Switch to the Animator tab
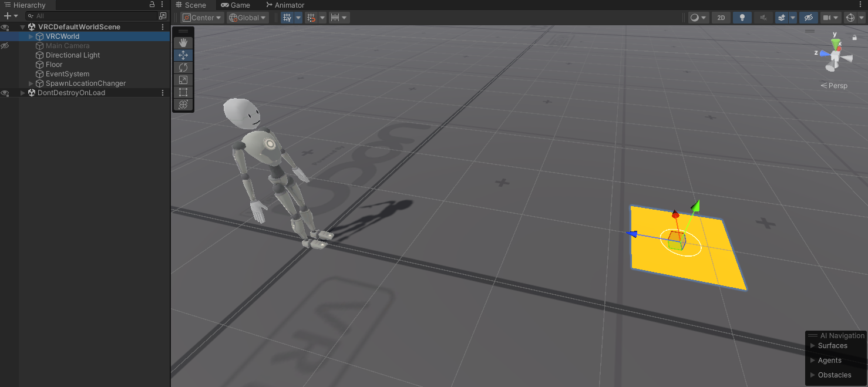The image size is (868, 387). (285, 5)
